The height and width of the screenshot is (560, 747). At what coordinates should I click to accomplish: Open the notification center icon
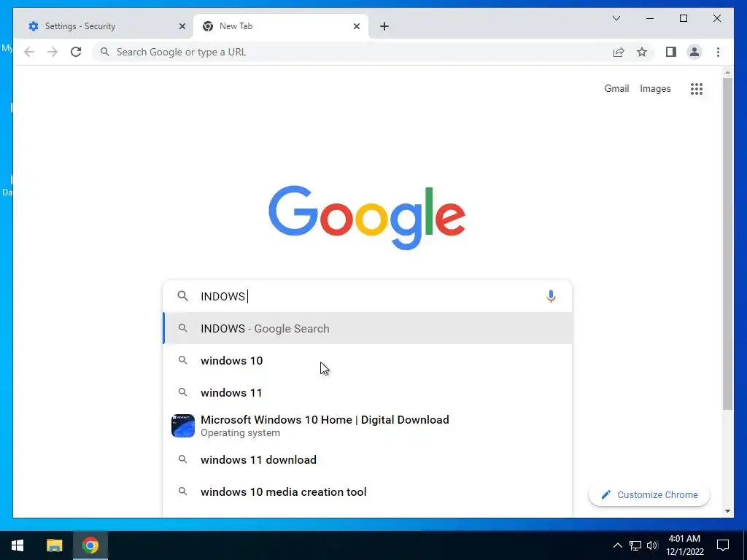[x=723, y=545]
